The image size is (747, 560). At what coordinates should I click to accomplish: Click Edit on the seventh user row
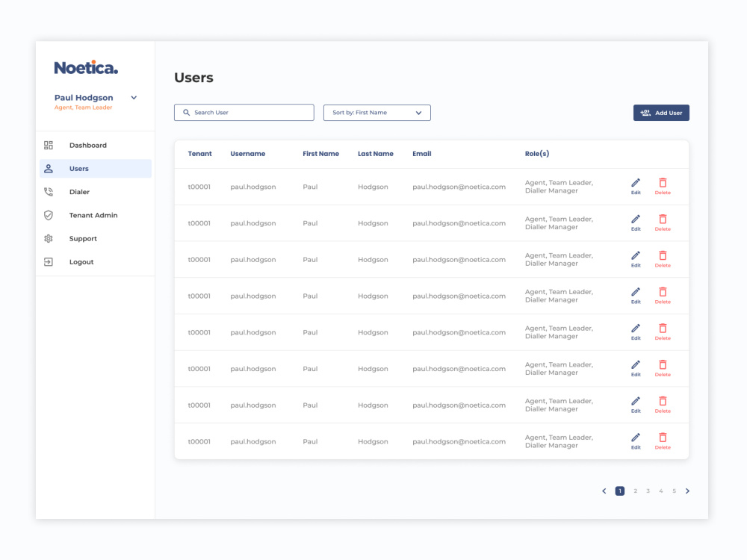click(x=636, y=405)
